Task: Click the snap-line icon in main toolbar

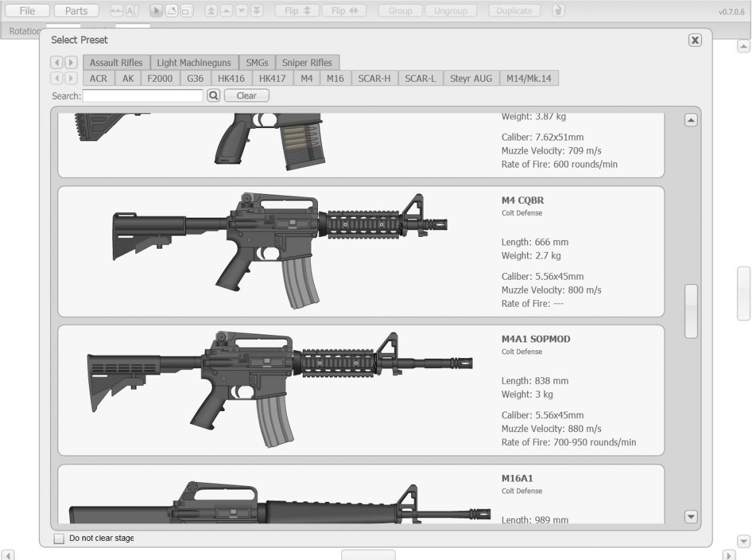Action: [x=117, y=11]
